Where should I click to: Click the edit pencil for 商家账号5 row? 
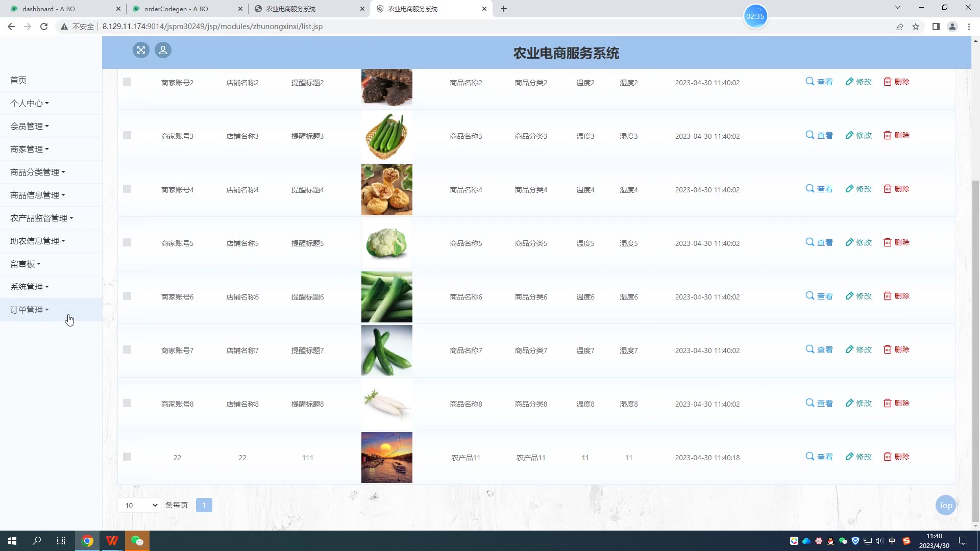(849, 242)
